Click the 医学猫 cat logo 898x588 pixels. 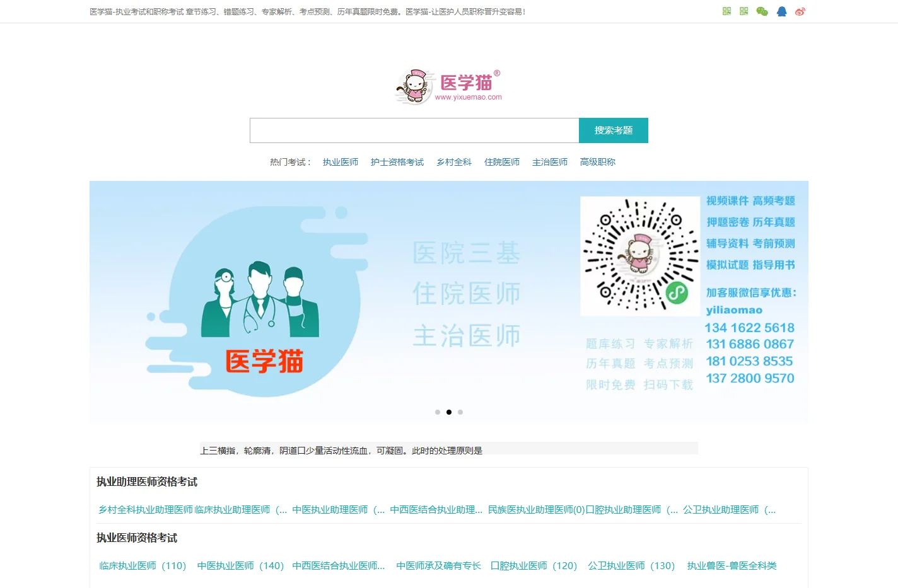pyautogui.click(x=449, y=86)
